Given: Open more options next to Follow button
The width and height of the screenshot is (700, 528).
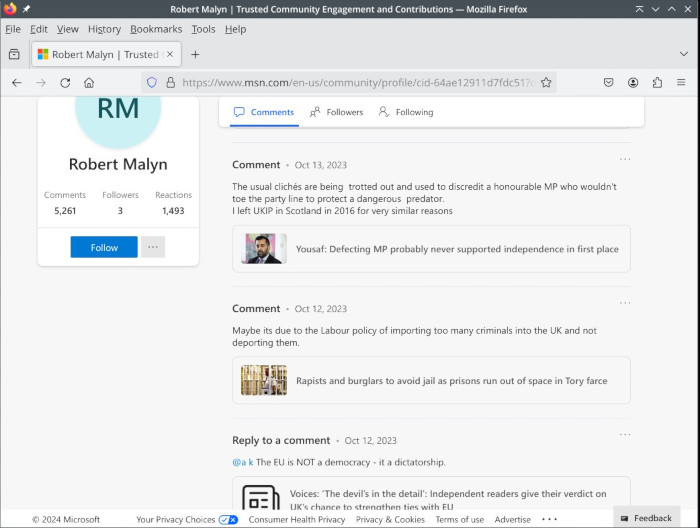Looking at the screenshot, I should click(153, 247).
